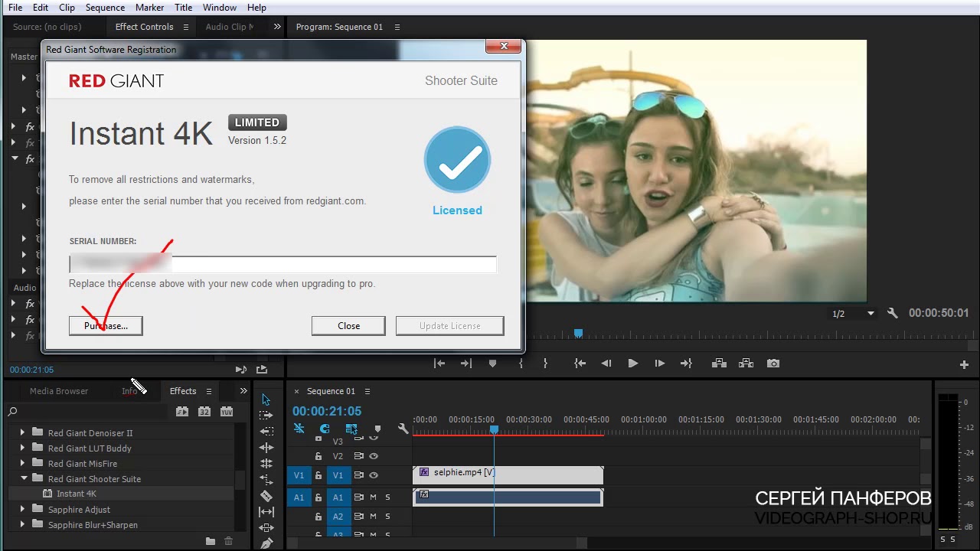The image size is (980, 551).
Task: Select the Selection arrow tool
Action: click(266, 399)
